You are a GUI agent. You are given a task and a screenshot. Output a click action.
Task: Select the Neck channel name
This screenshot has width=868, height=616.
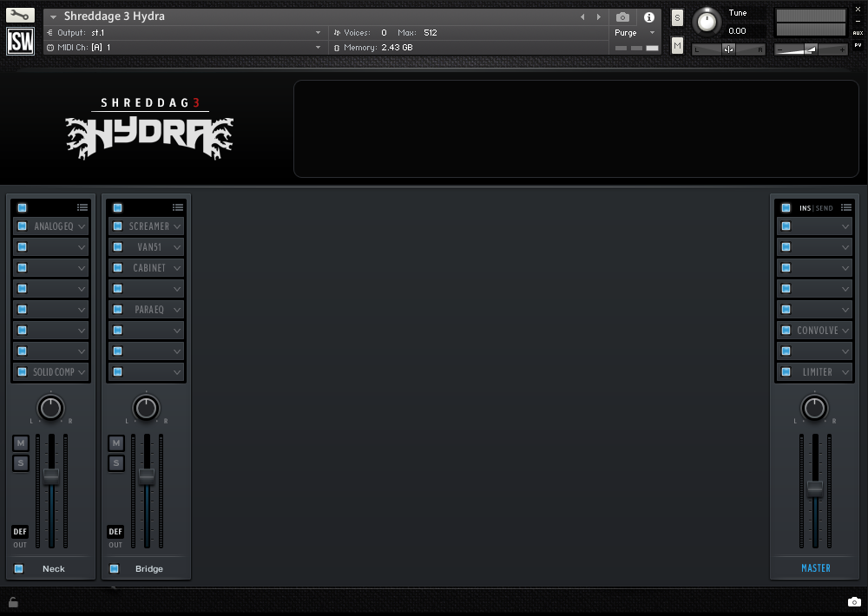(54, 569)
